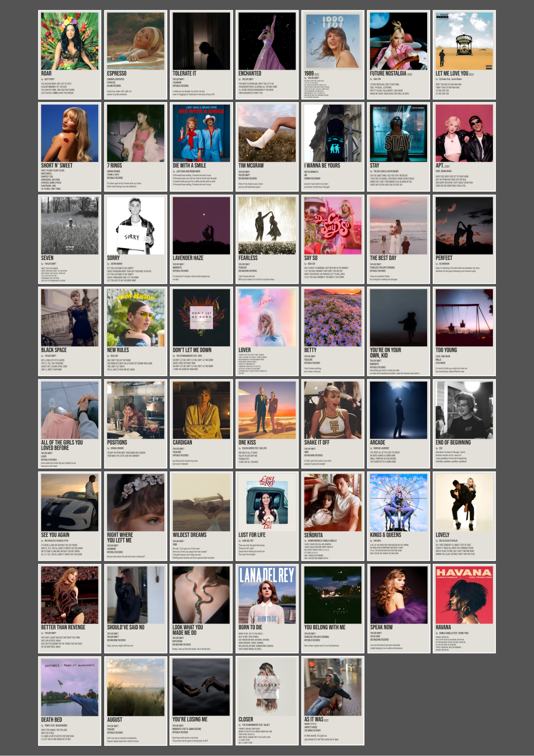Select LOOK WHAT YOU MADE ME DO poster
This screenshot has height=756, width=534.
coord(201,609)
